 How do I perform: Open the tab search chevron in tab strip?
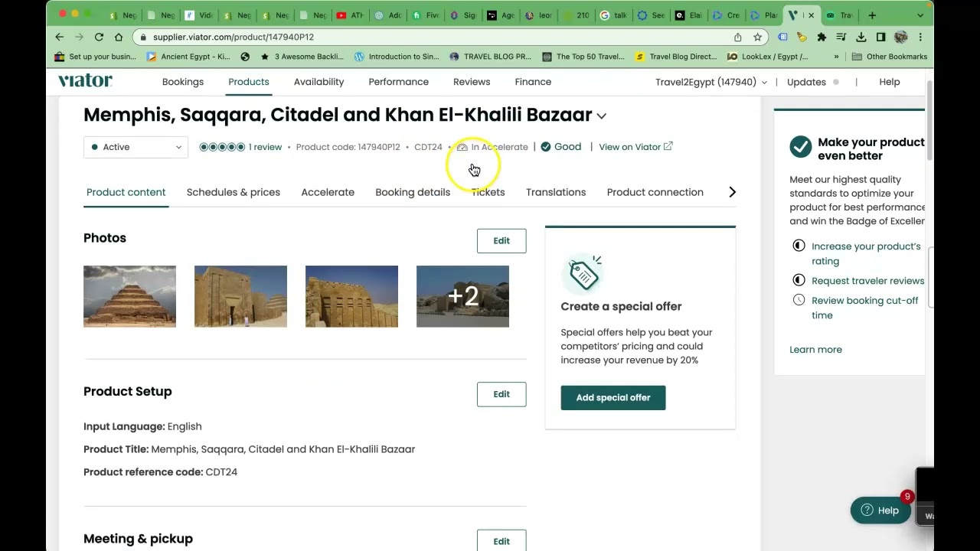(920, 15)
